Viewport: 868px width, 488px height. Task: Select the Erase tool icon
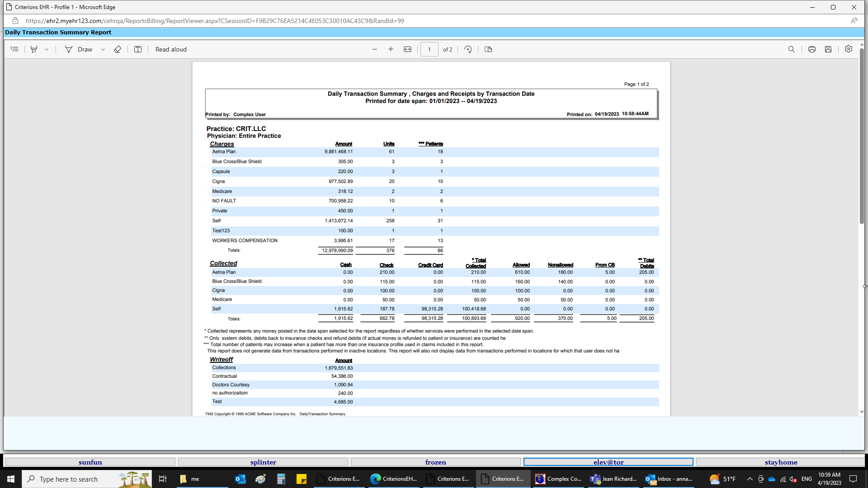pos(118,49)
